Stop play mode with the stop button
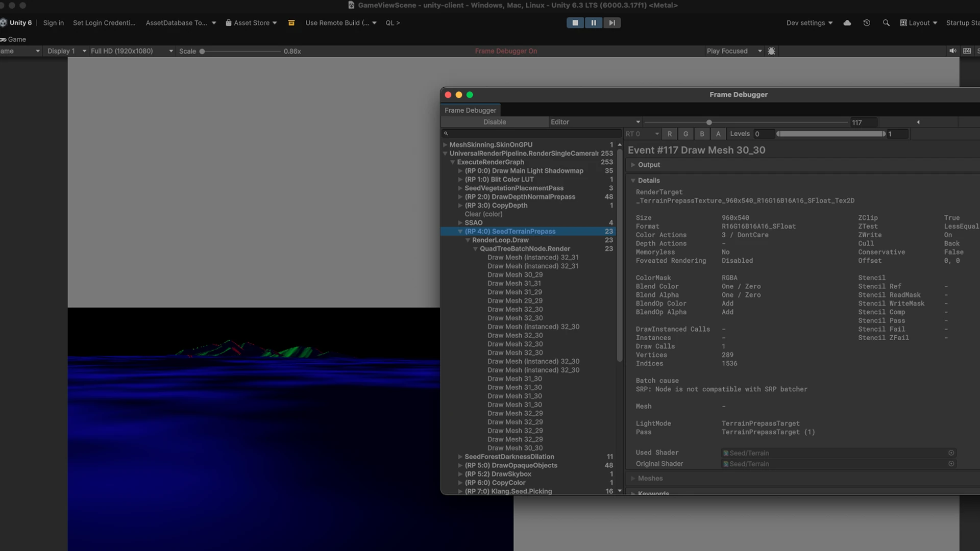 [x=575, y=23]
